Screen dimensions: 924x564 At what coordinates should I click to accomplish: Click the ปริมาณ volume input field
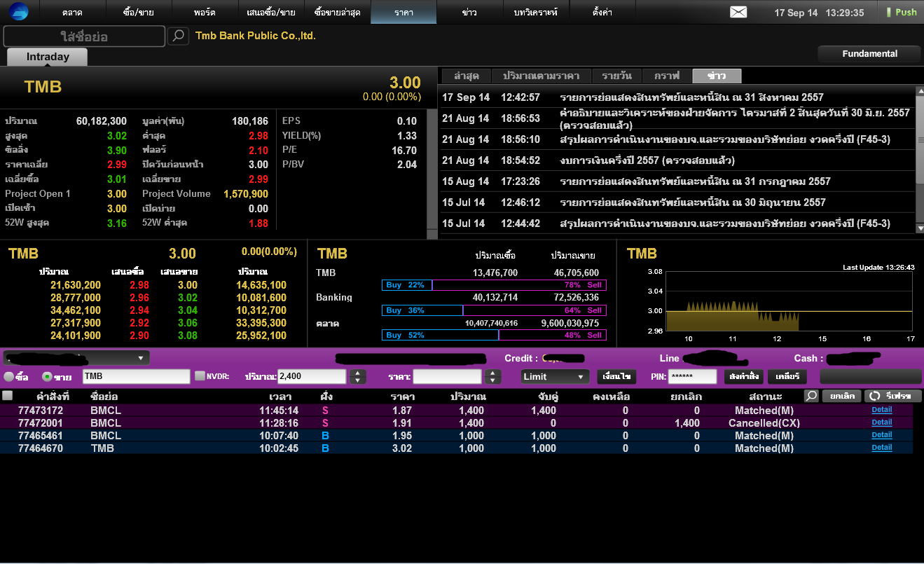pyautogui.click(x=312, y=377)
